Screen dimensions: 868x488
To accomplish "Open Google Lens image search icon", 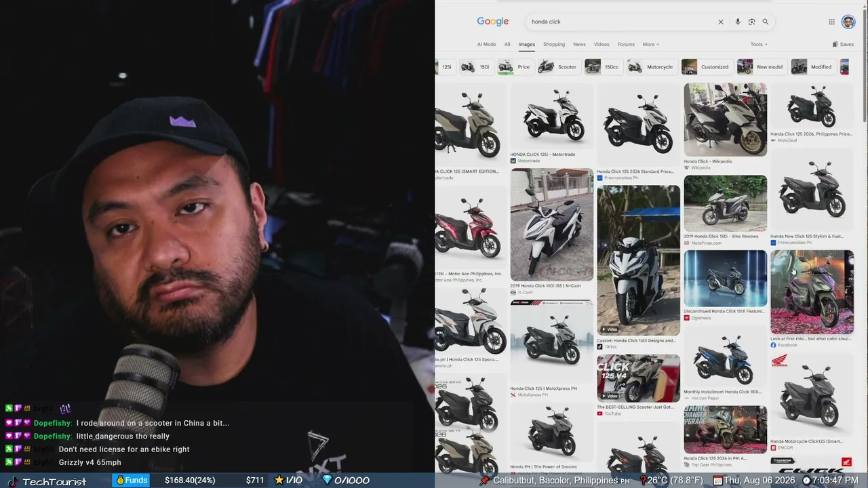I will point(751,22).
